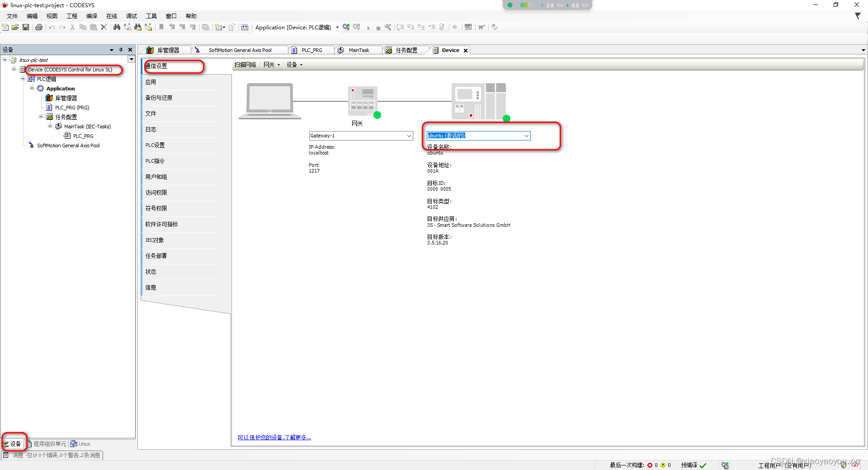
Task: Click the gateway device icon in the diagram
Action: (363, 101)
